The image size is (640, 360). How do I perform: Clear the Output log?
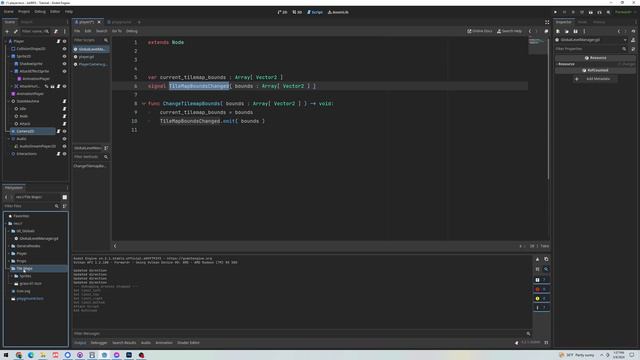pos(538,260)
